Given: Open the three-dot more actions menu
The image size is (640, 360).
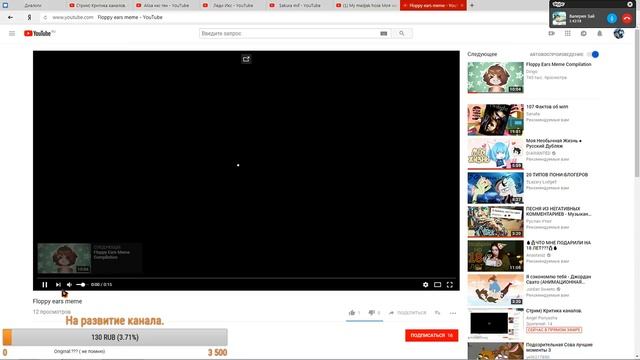Looking at the screenshot, I should coord(453,313).
